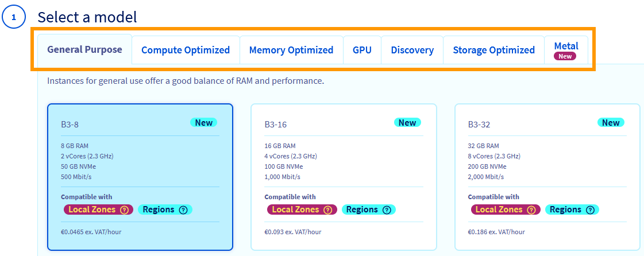Switch to the Compute Optimized tab
Image resolution: width=644 pixels, height=256 pixels.
pos(186,50)
